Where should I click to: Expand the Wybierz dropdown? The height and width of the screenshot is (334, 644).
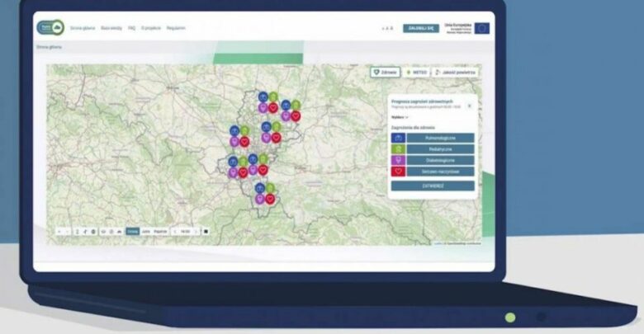(x=400, y=117)
